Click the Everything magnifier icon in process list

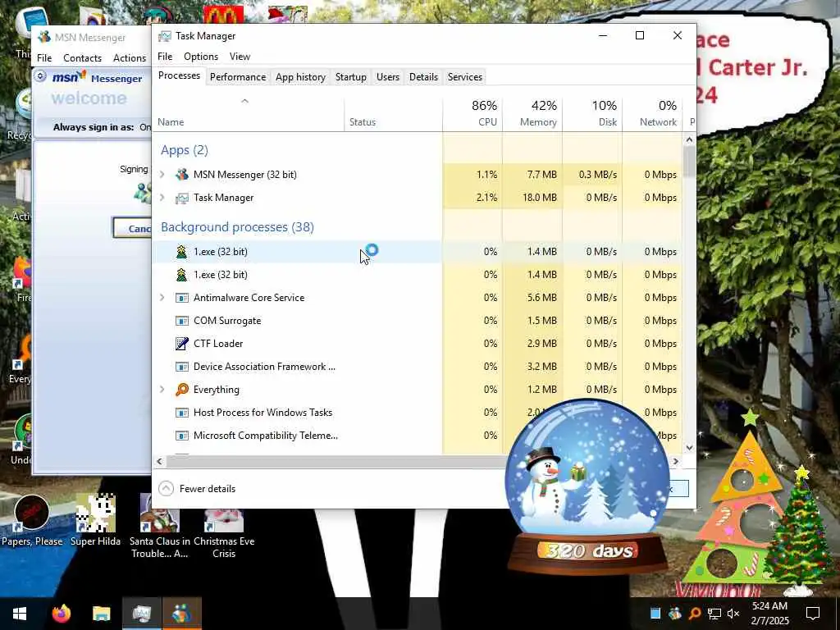point(182,390)
